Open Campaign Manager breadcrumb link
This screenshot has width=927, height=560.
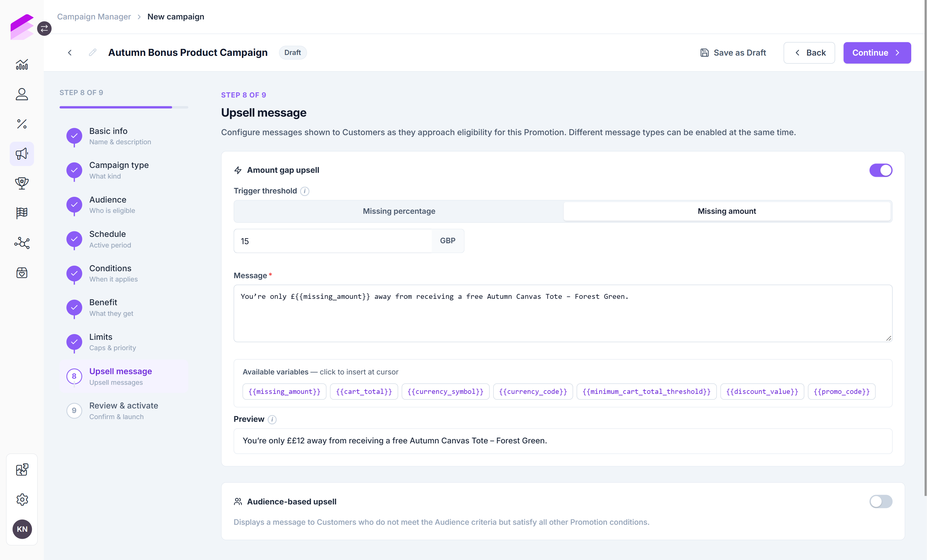94,16
